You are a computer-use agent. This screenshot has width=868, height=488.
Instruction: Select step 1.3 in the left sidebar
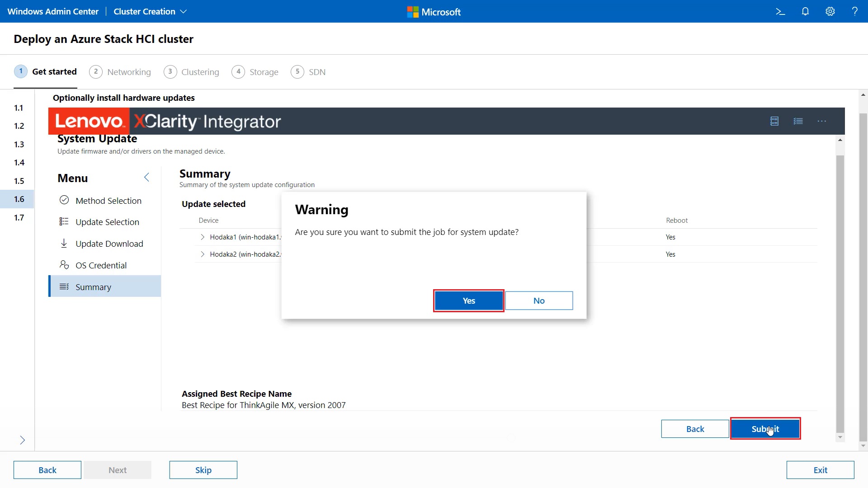coord(19,144)
